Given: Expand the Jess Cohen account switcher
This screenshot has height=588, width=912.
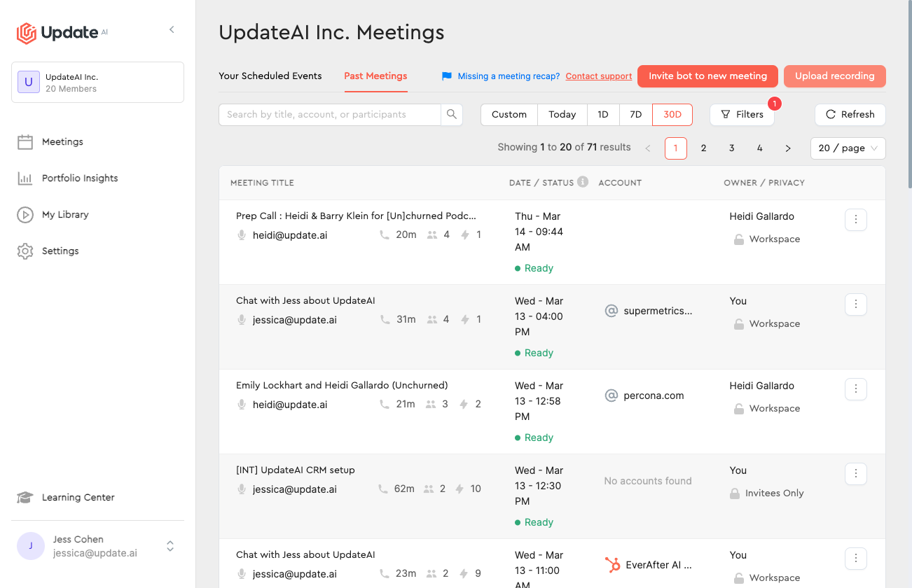Looking at the screenshot, I should pos(170,546).
